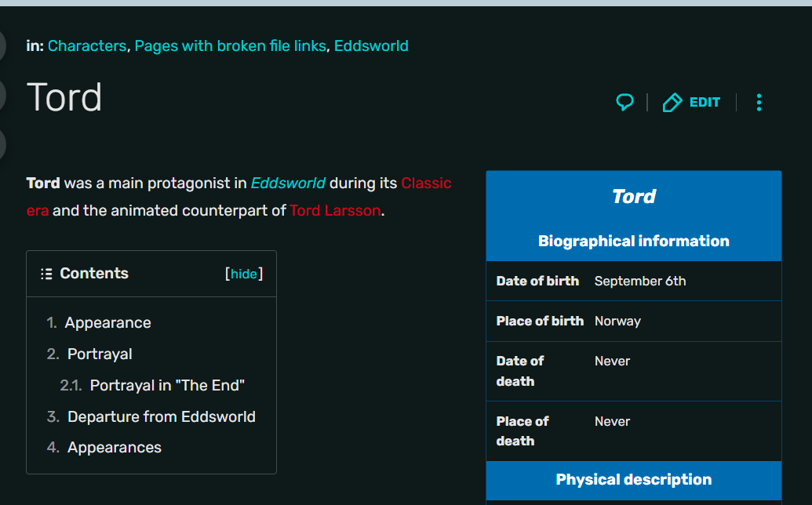
Task: Jump to the Appearance section
Action: click(x=107, y=323)
